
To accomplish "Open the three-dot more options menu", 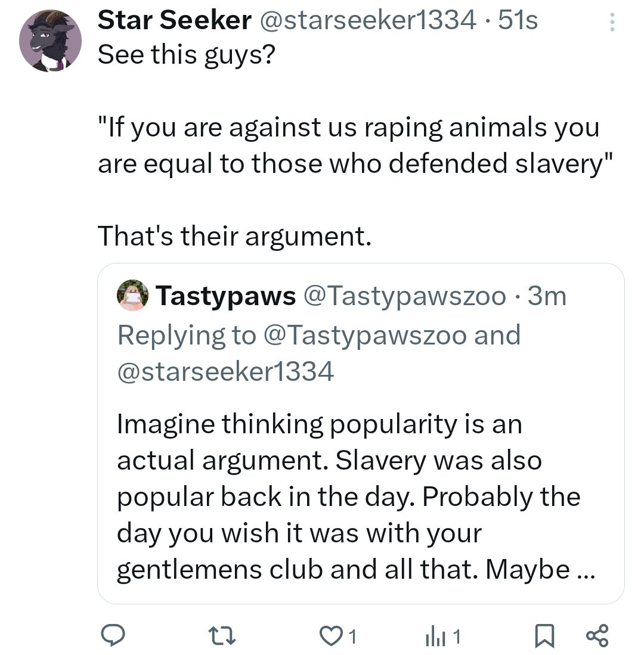I will tap(611, 23).
